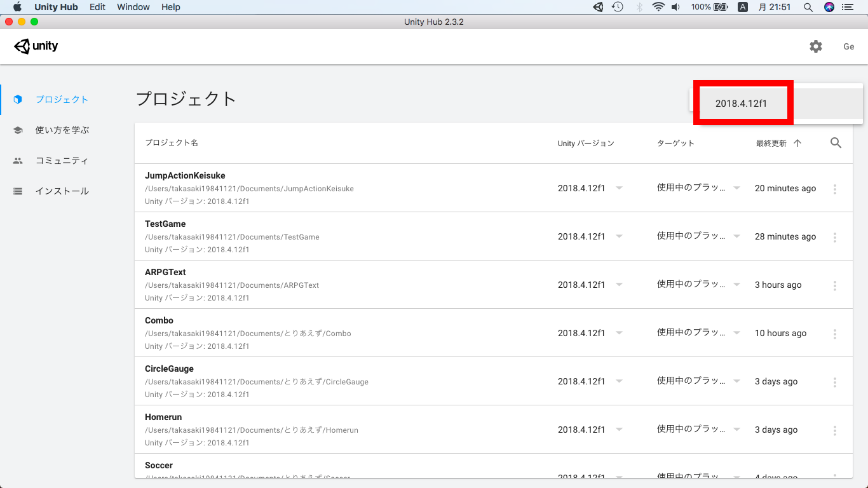Open Spotlight search icon
The height and width of the screenshot is (488, 868).
[x=808, y=7]
